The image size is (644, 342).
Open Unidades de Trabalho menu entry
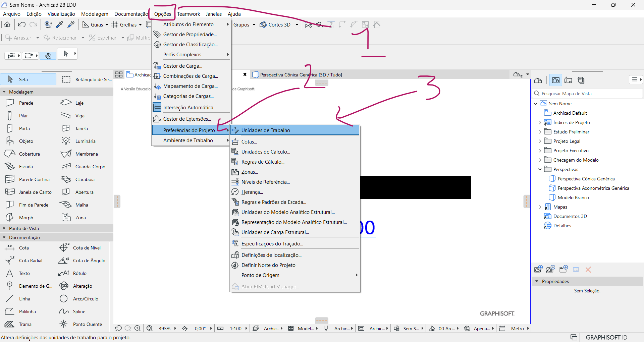[266, 130]
